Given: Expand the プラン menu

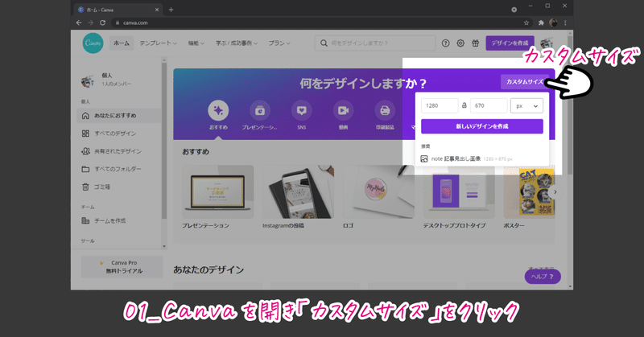Looking at the screenshot, I should pos(279,43).
